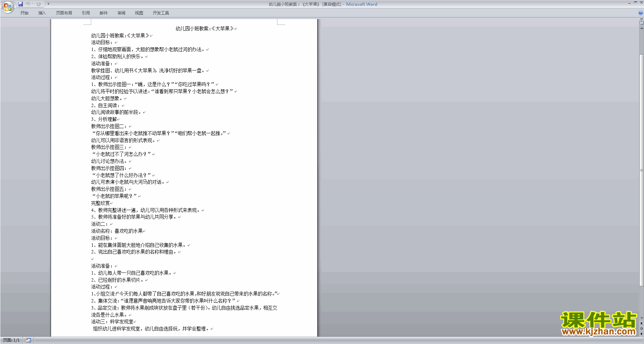644x344 pixels.
Task: Click the line 幼儿大胆想象。
Action: pos(107,99)
